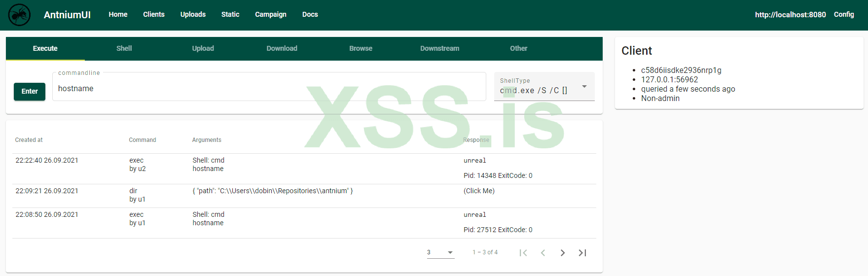The width and height of the screenshot is (868, 276).
Task: Open Home in the top navigation
Action: pos(118,14)
